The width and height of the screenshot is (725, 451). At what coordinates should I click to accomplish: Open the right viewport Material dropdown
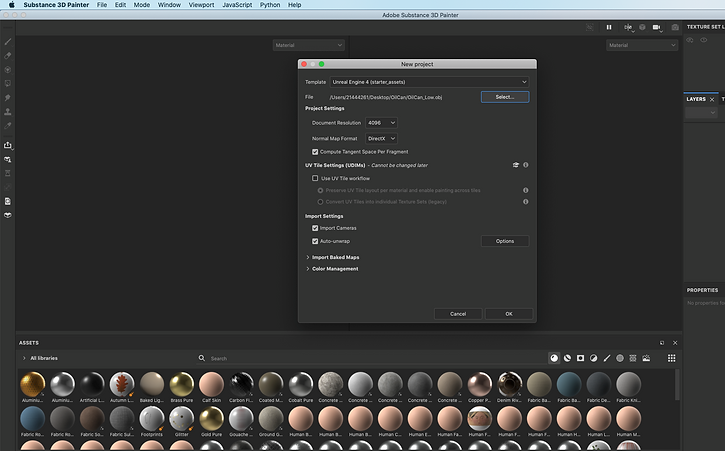point(642,45)
